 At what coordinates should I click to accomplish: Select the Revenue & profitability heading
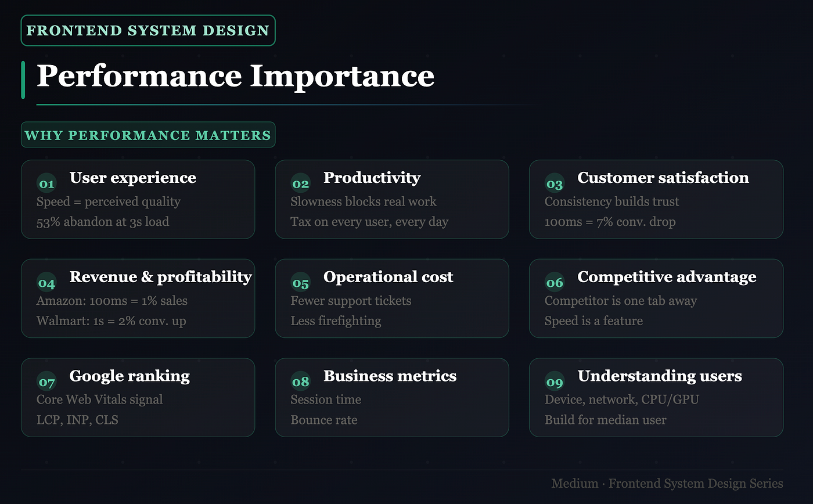click(x=161, y=277)
